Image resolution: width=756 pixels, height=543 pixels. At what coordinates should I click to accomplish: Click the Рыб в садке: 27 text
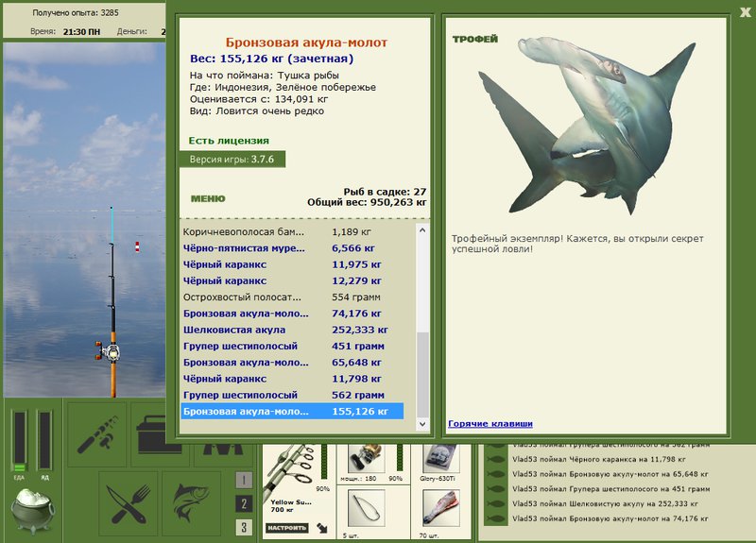coord(385,192)
